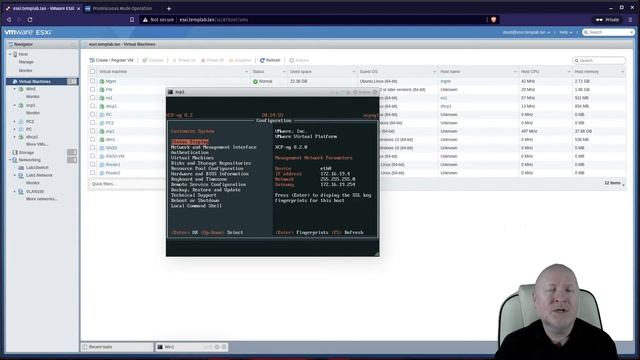Open Storage in Navigator
The width and height of the screenshot is (640, 360).
click(x=26, y=152)
